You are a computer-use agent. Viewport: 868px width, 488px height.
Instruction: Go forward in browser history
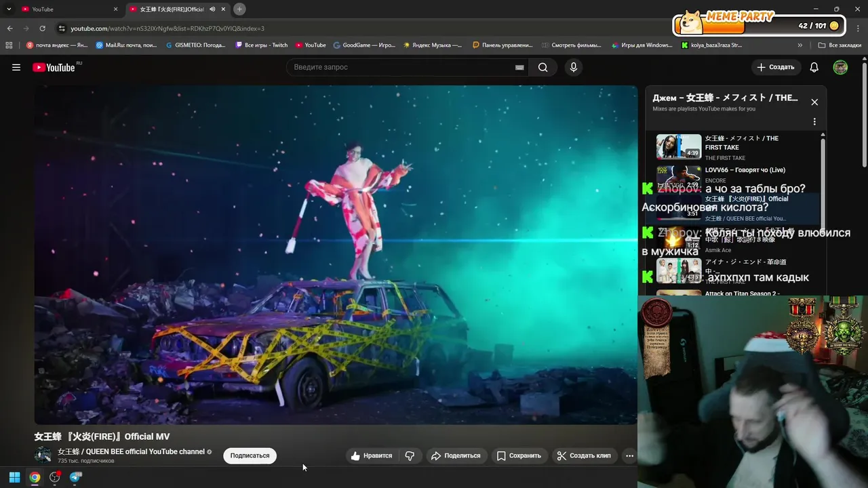click(26, 28)
